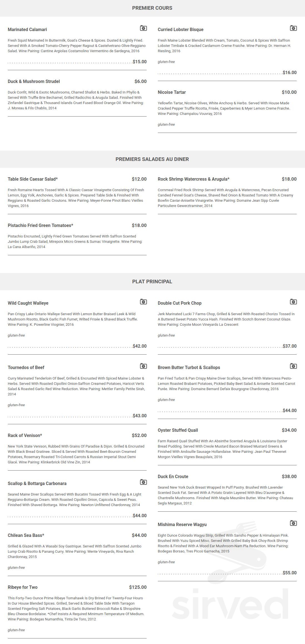Click the Premiers Salades Au Diner header
This screenshot has height=644, width=305.
click(x=152, y=159)
